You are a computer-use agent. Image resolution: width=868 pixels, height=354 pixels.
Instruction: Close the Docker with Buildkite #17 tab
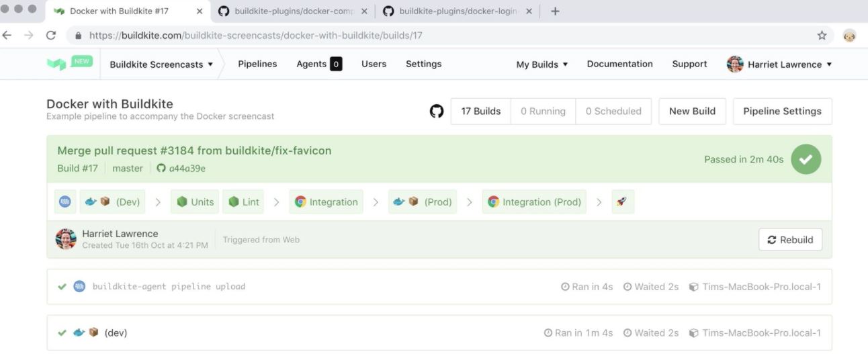tap(200, 11)
